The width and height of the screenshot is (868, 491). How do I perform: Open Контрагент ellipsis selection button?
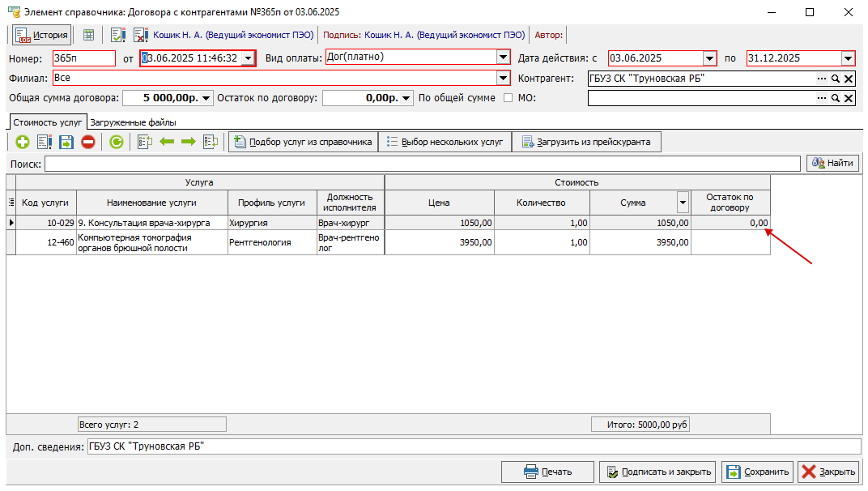[x=822, y=79]
